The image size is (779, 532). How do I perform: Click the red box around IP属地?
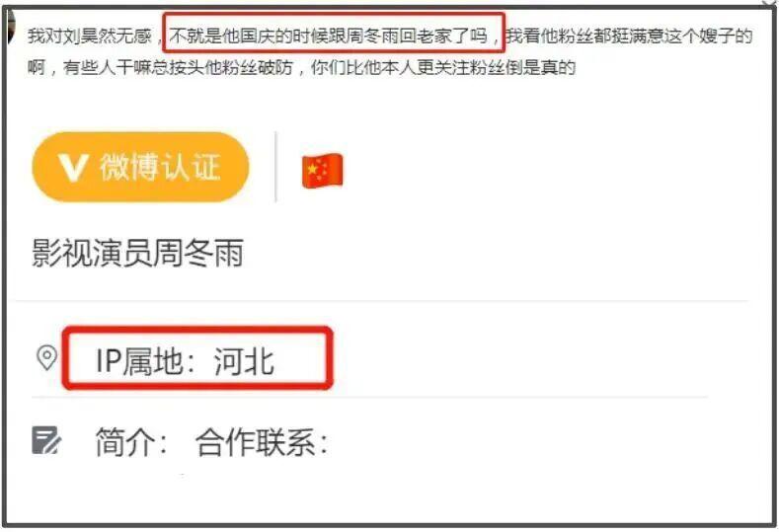197,357
